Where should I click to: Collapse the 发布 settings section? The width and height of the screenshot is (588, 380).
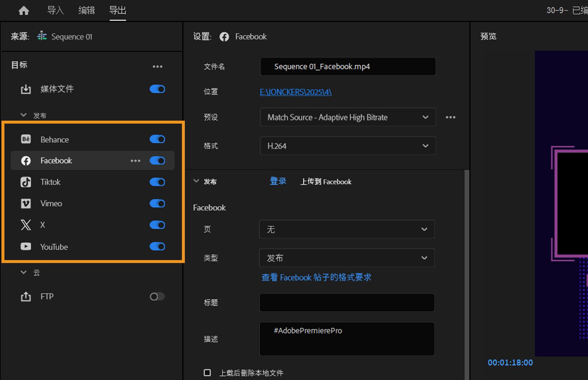click(196, 181)
